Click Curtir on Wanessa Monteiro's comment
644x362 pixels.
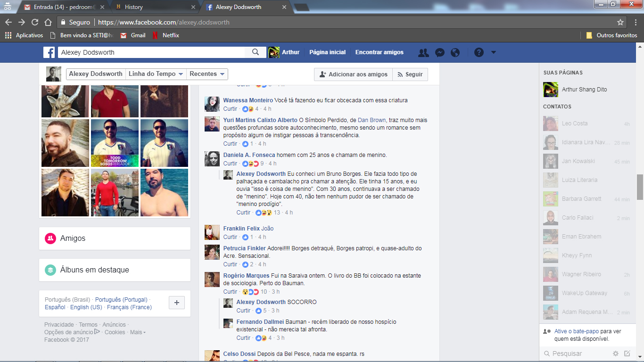[x=231, y=109]
